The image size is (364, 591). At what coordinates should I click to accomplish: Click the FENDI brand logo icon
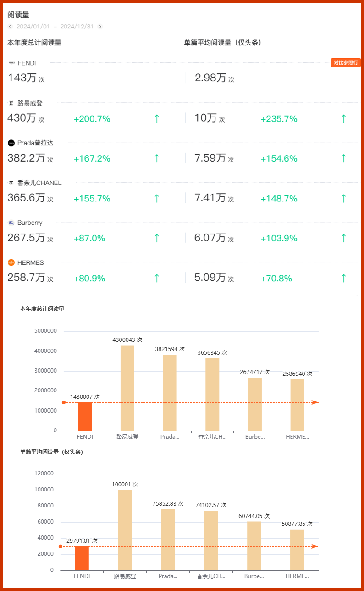11,63
